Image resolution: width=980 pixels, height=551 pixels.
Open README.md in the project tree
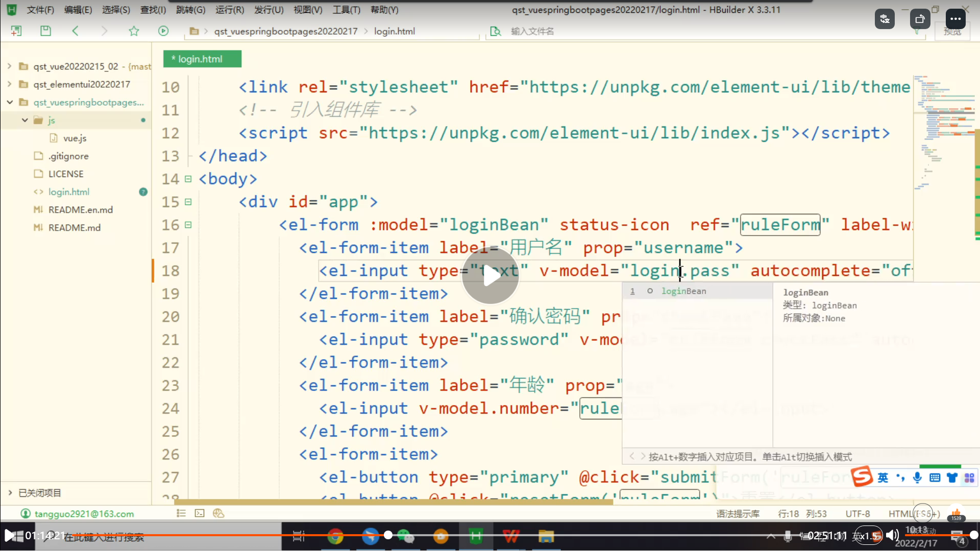75,228
